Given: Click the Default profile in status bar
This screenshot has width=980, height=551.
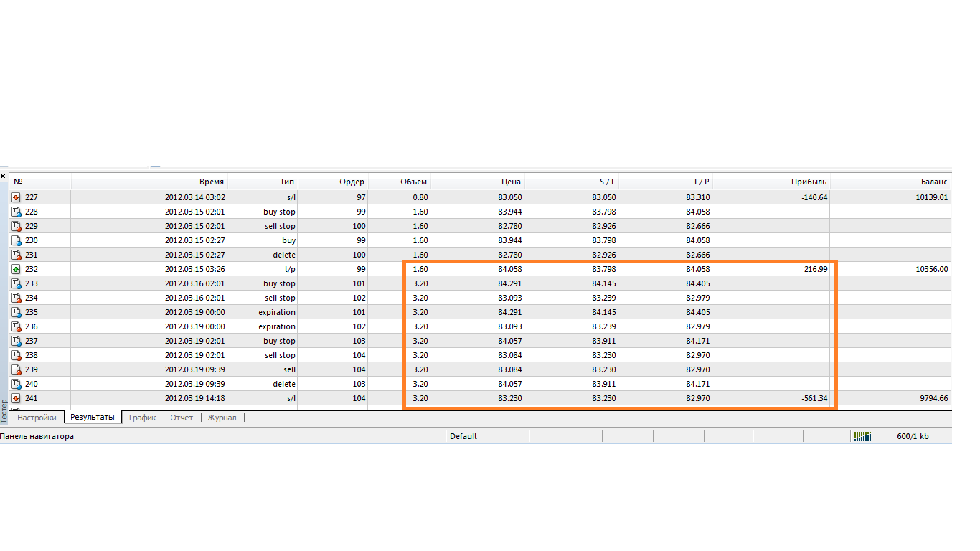Looking at the screenshot, I should (x=463, y=436).
